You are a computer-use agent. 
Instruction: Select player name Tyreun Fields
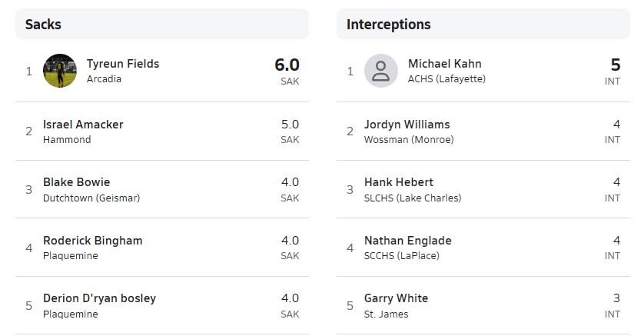(x=123, y=64)
